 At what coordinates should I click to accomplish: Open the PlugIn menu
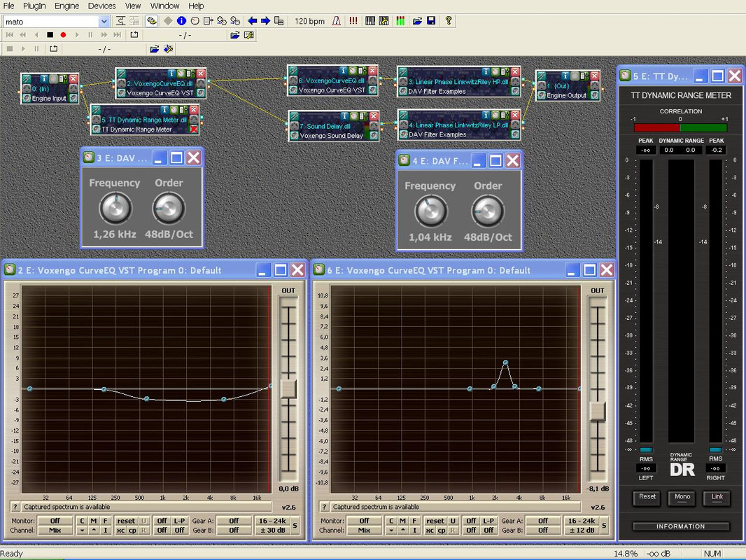(x=35, y=6)
